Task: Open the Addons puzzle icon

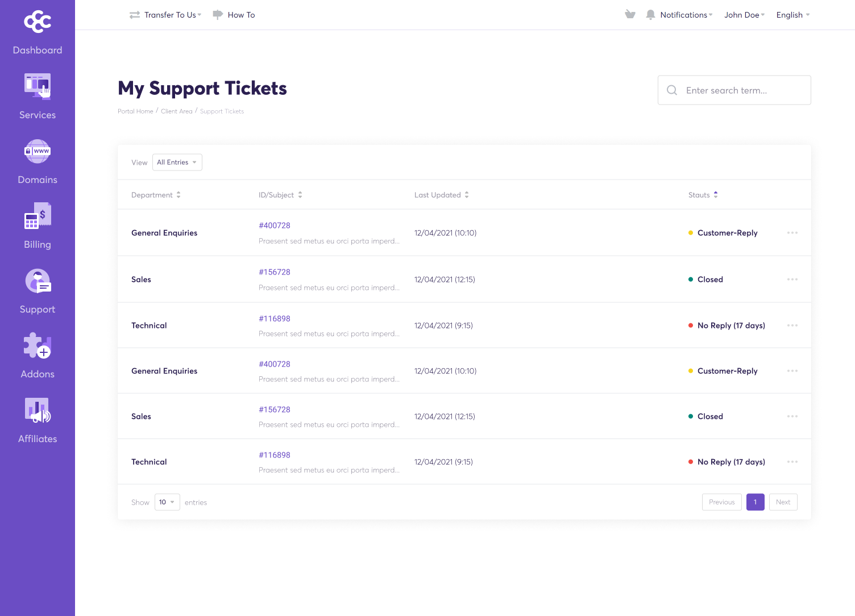Action: coord(38,346)
